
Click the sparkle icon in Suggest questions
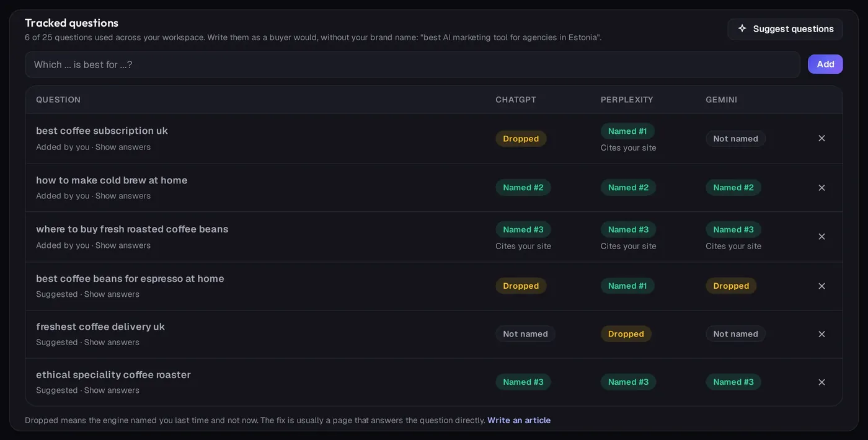pos(742,29)
